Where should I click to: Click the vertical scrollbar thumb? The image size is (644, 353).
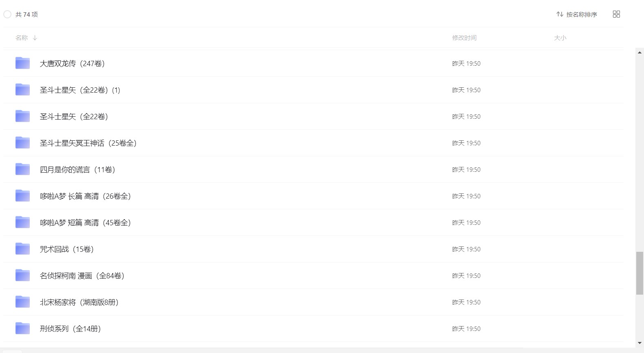click(640, 273)
